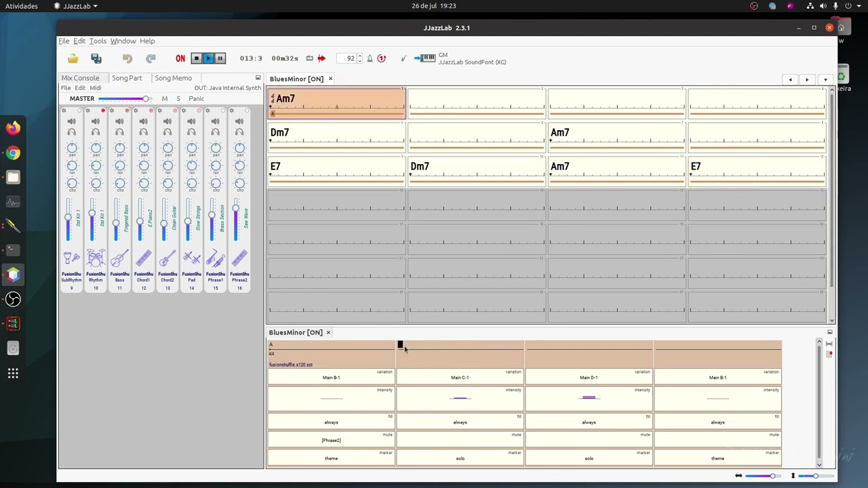Open the Mix Console Midi menu

pos(96,88)
